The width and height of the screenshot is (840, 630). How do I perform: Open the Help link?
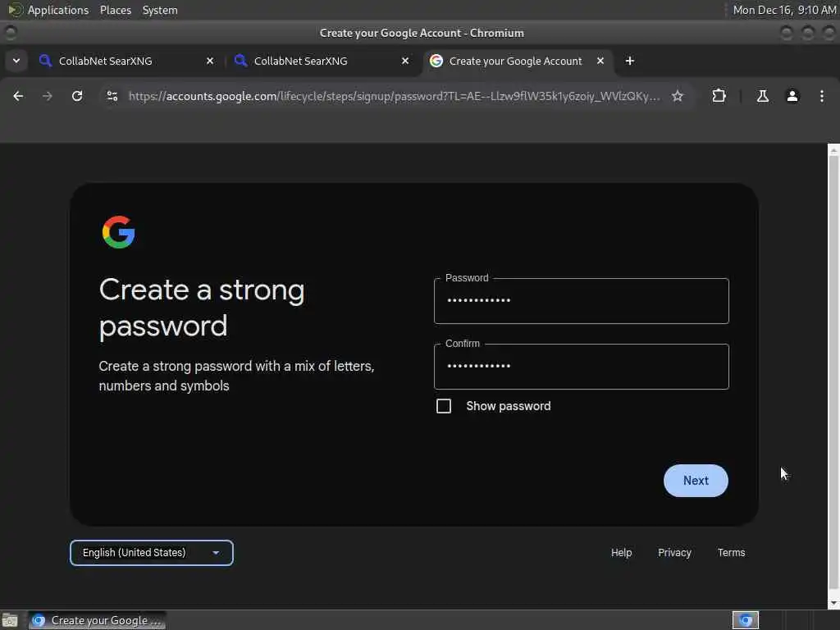click(622, 552)
